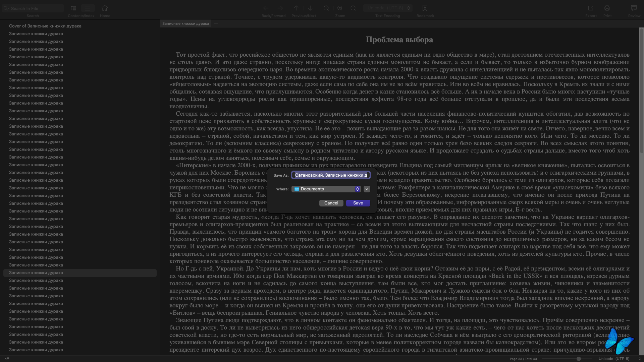
Task: Click the Save button in dialog
Action: pyautogui.click(x=358, y=203)
